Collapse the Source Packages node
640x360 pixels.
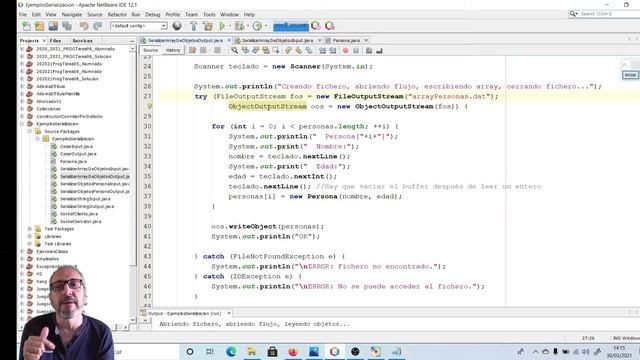click(x=30, y=131)
